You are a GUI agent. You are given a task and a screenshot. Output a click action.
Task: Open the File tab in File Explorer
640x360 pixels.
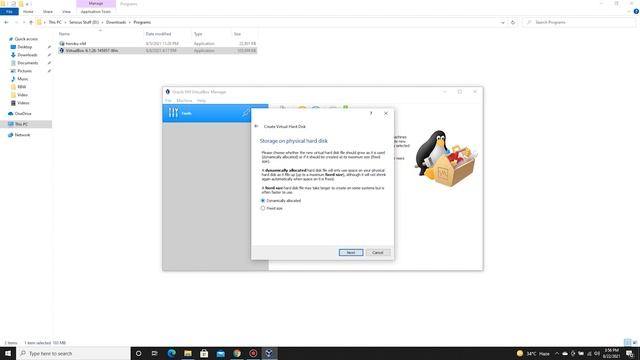(x=9, y=12)
